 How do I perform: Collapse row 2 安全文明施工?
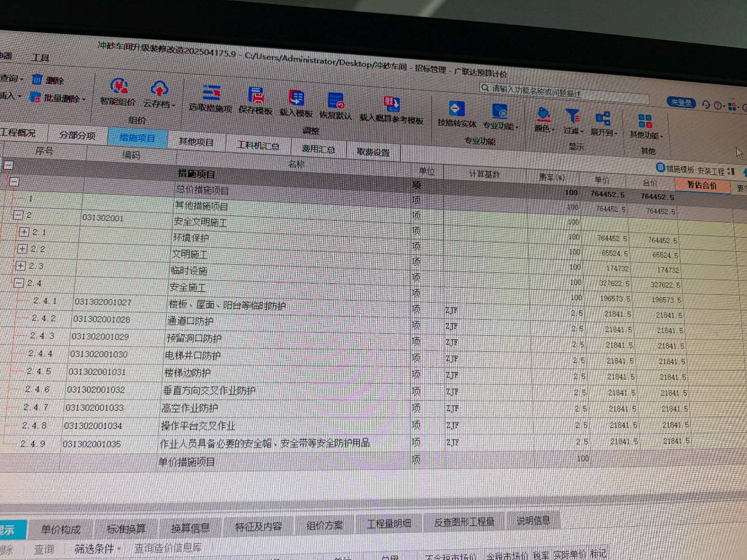point(18,214)
